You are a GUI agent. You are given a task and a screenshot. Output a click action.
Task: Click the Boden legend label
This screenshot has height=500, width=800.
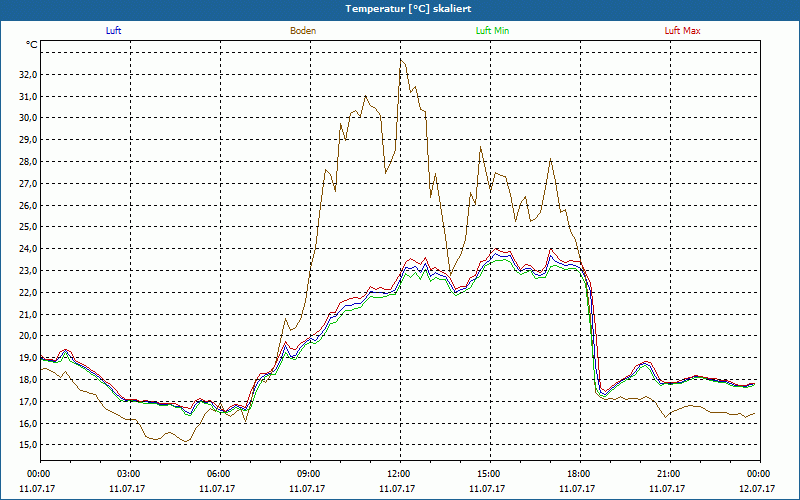[303, 31]
